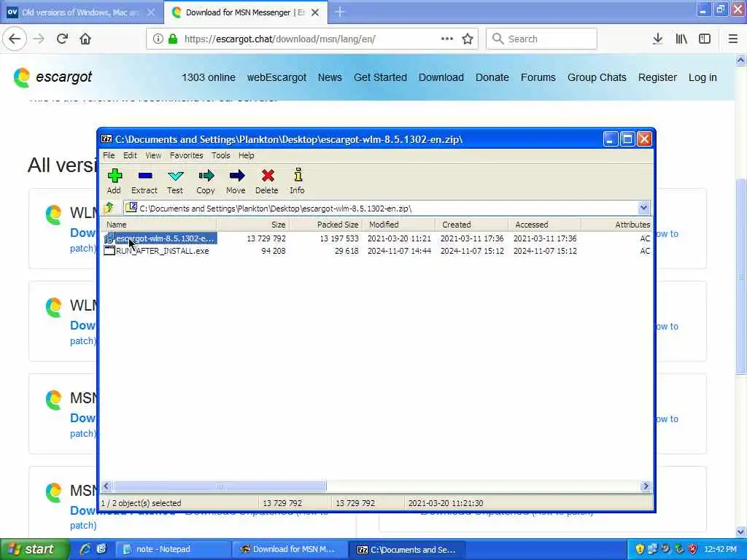747x560 pixels.
Task: Click the 7-Zip scroll right arrow
Action: (646, 486)
